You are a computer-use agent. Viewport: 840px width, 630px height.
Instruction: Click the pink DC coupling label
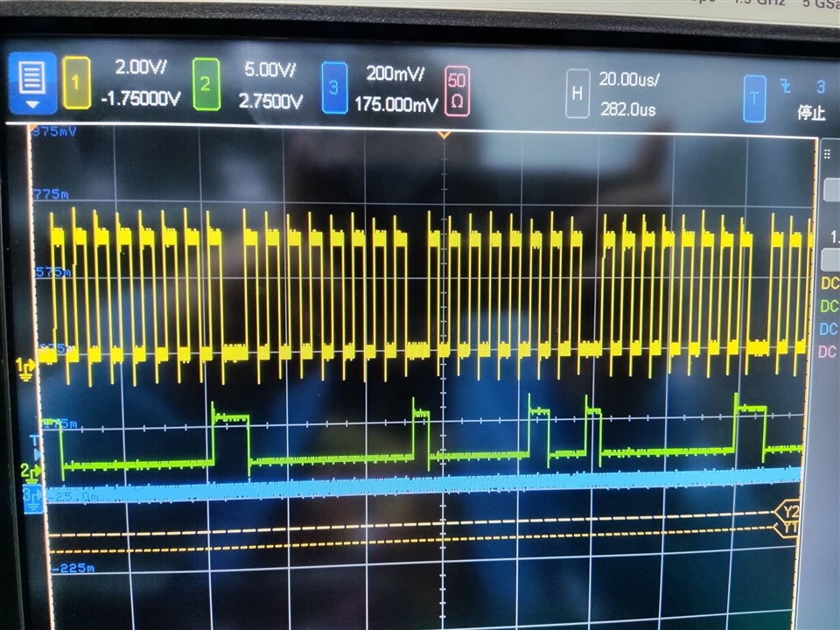(827, 352)
